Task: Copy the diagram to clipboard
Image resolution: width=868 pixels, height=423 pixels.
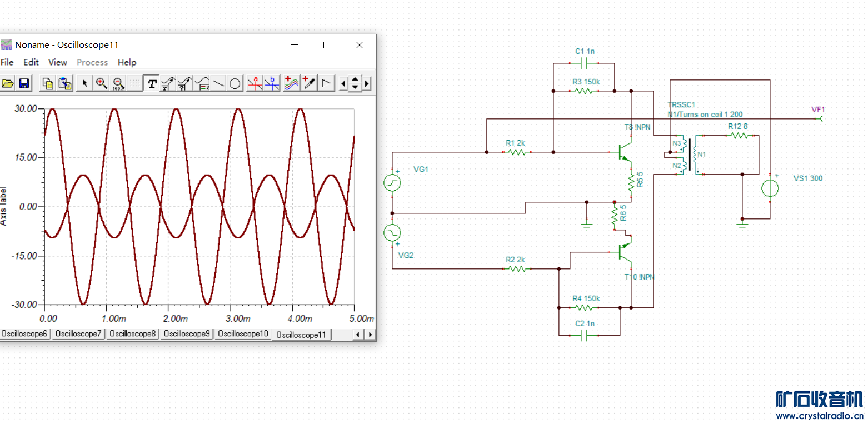Action: 48,83
